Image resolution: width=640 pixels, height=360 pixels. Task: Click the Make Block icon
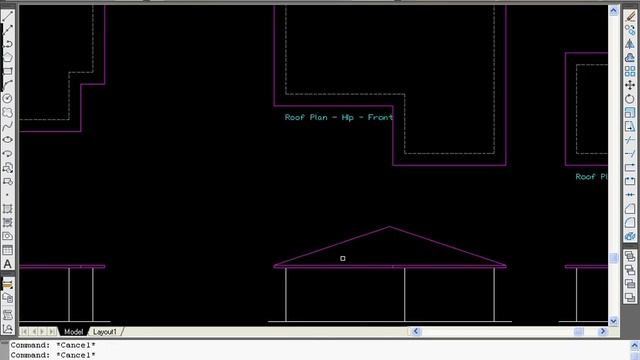point(7,182)
